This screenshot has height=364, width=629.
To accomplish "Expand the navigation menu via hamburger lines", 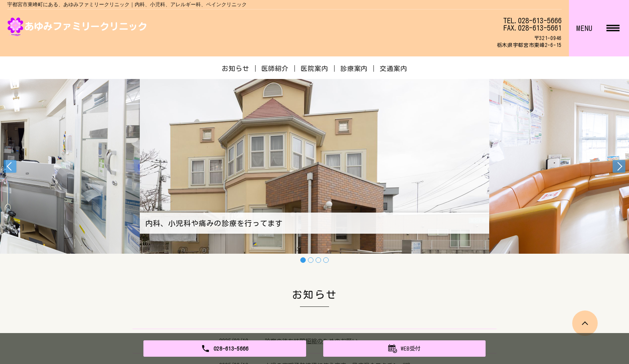I will (613, 28).
